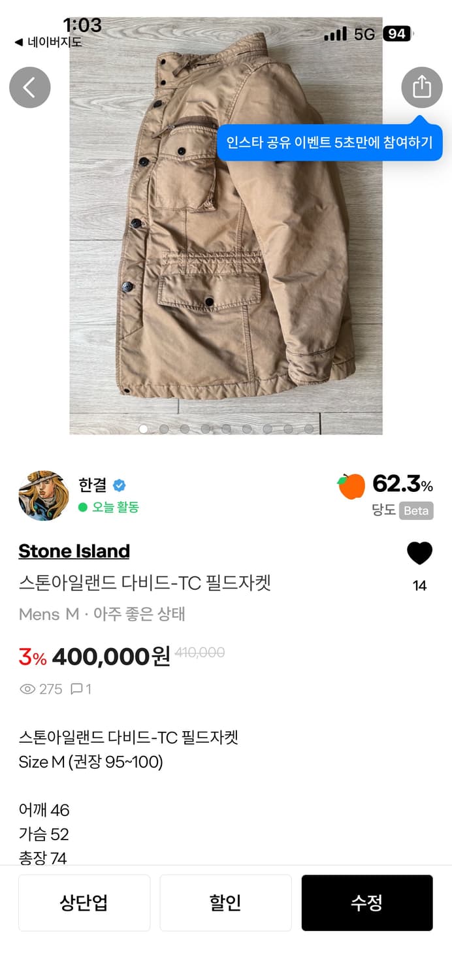This screenshot has height=980, width=452.
Task: Open the share icon
Action: pyautogui.click(x=421, y=88)
